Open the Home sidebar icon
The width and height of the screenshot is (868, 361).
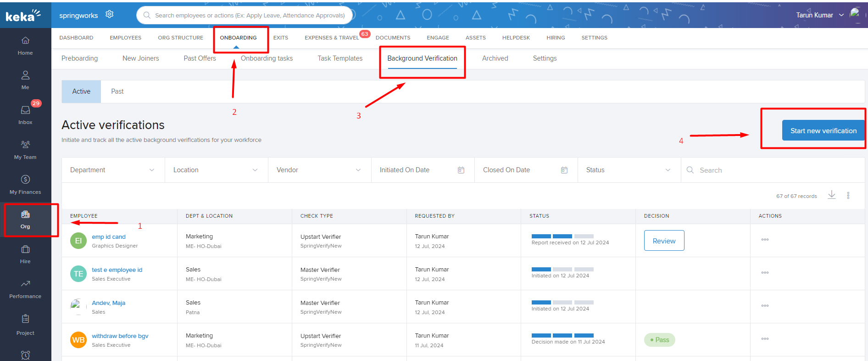point(25,45)
